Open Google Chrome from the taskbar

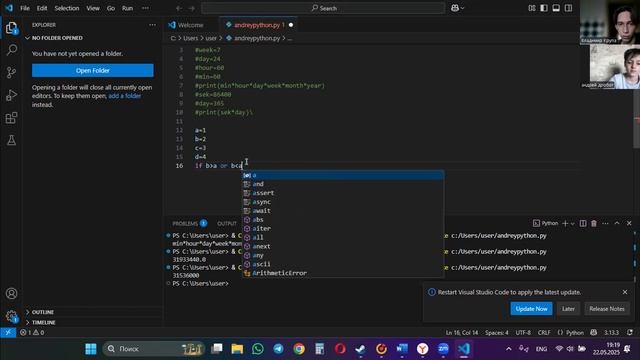[x=299, y=349]
